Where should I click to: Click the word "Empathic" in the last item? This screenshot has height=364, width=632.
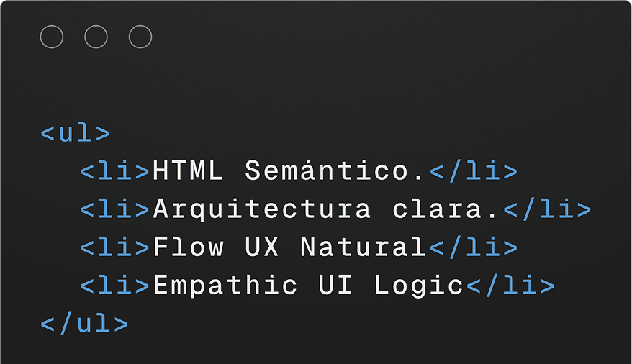click(x=225, y=286)
